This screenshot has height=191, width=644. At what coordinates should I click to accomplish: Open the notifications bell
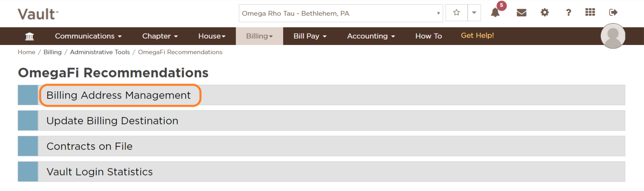click(x=495, y=13)
